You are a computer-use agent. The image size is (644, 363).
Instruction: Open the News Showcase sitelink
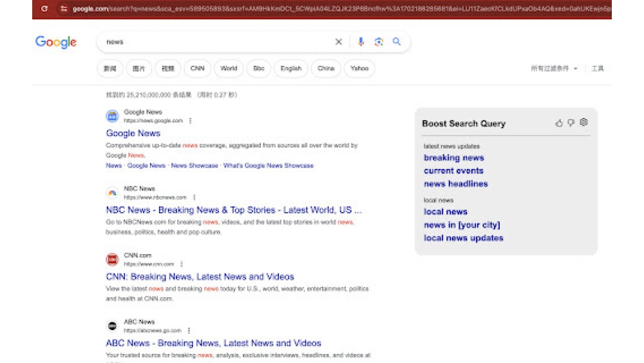click(194, 166)
